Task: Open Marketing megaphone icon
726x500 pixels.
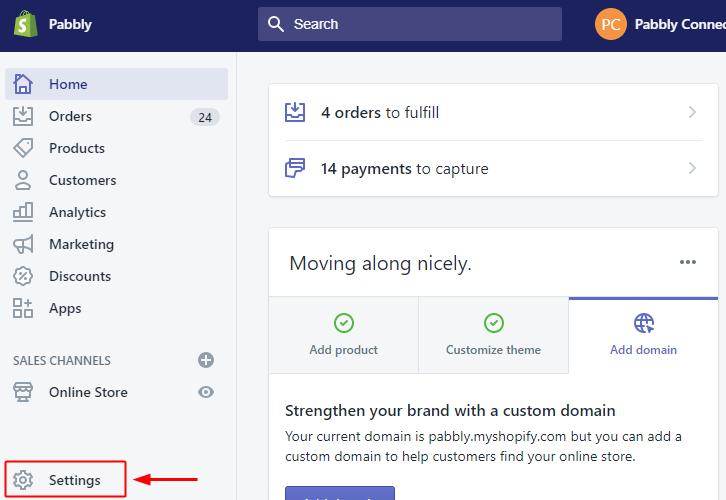Action: [x=23, y=244]
